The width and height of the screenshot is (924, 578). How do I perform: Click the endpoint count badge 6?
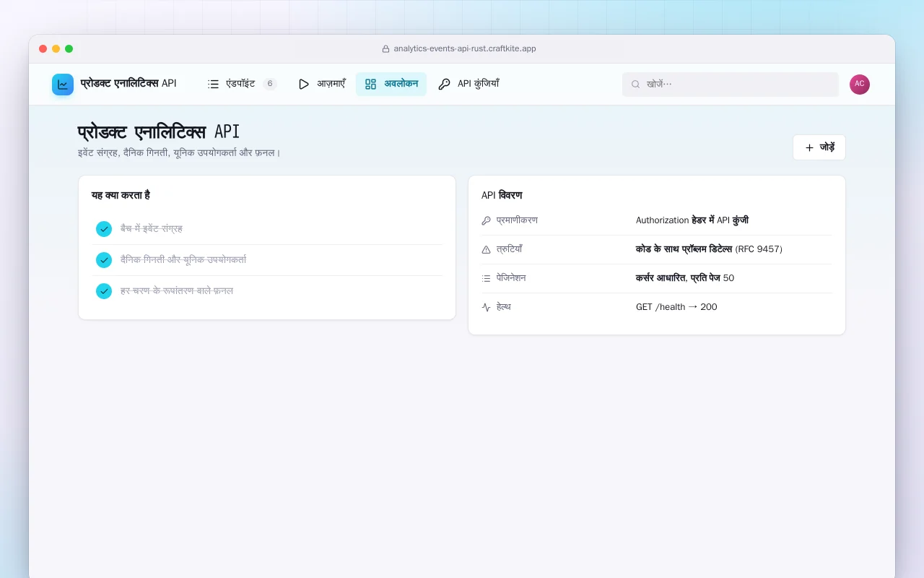tap(270, 84)
